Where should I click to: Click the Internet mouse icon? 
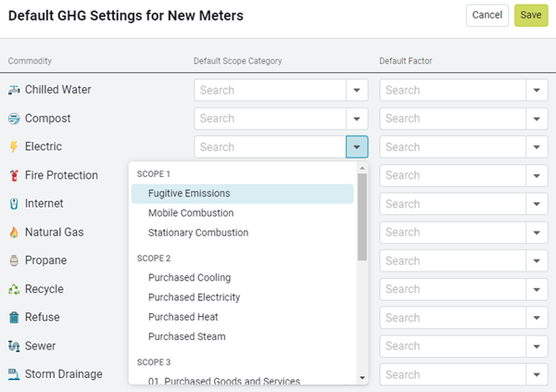[x=14, y=204]
